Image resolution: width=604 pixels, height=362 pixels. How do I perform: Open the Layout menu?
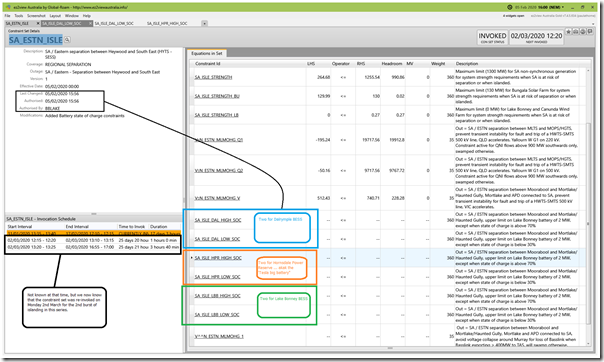[x=55, y=16]
